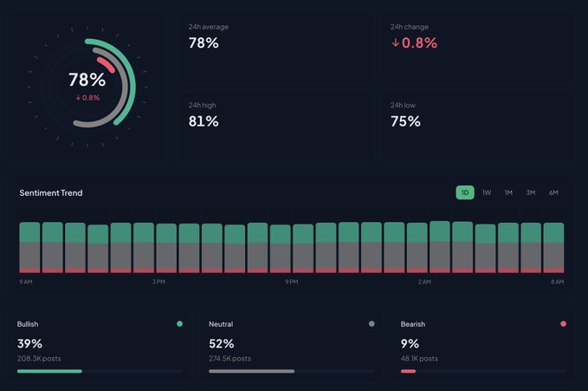
Task: Click the red 24h change 0.8% value
Action: point(419,42)
